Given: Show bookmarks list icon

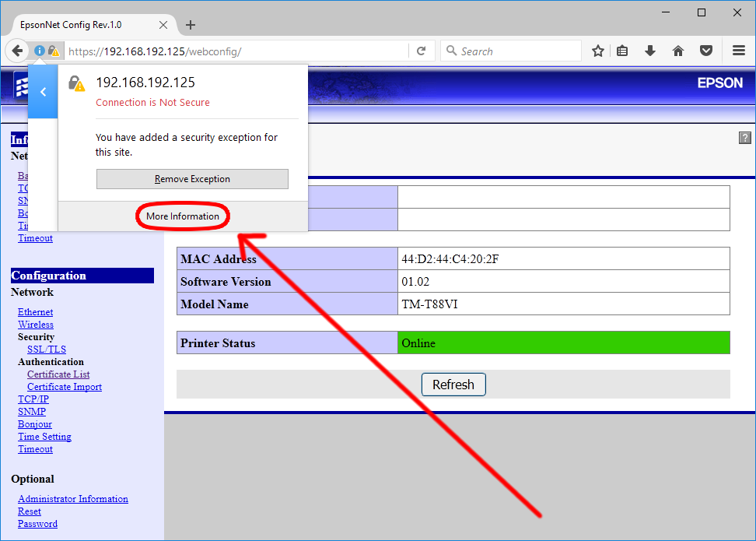Looking at the screenshot, I should 622,51.
